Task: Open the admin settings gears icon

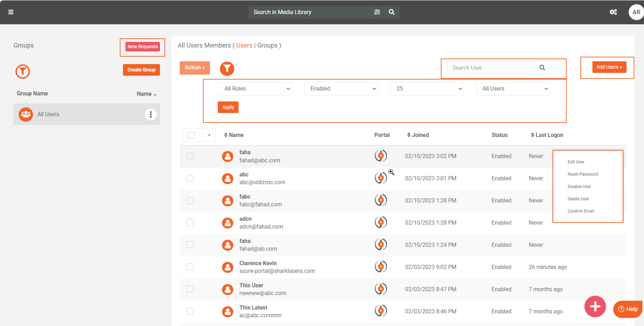Action: click(x=613, y=12)
